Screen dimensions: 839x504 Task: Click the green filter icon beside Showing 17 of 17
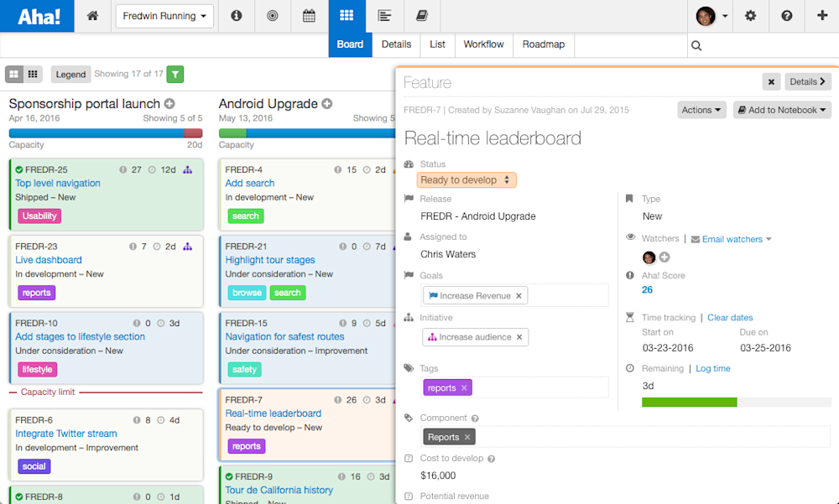[x=175, y=74]
